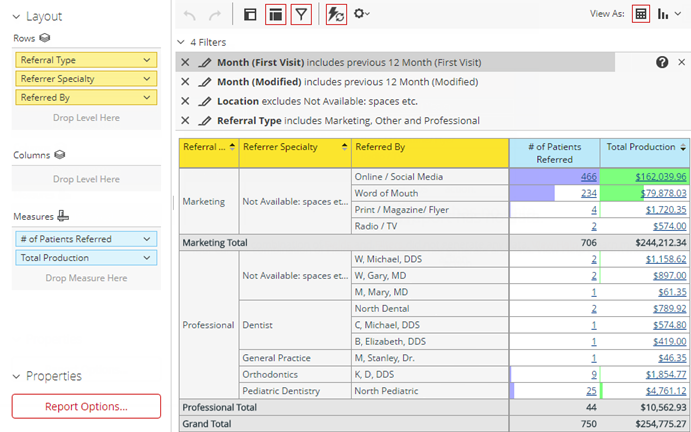
Task: Click the lightning auto-refresh icon
Action: (x=337, y=15)
